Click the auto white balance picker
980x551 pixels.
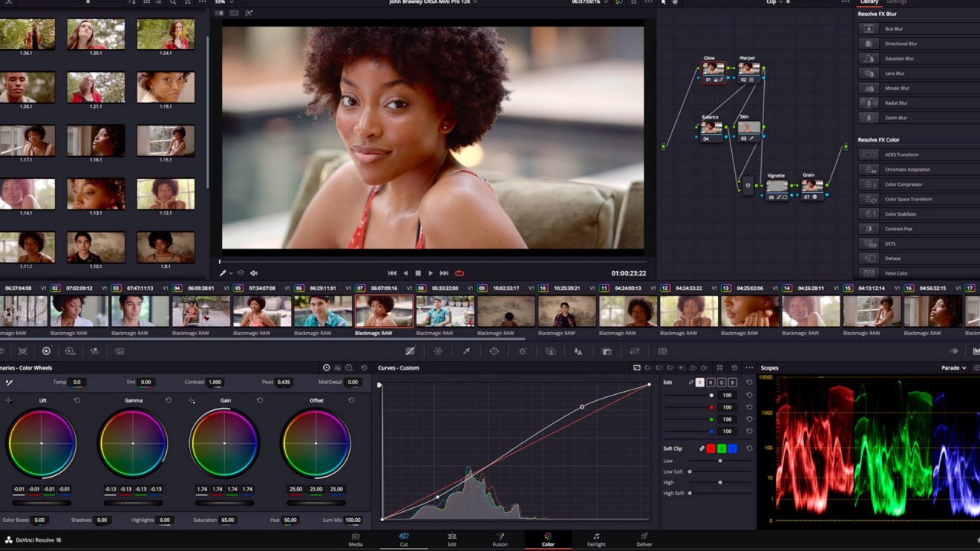tap(9, 382)
